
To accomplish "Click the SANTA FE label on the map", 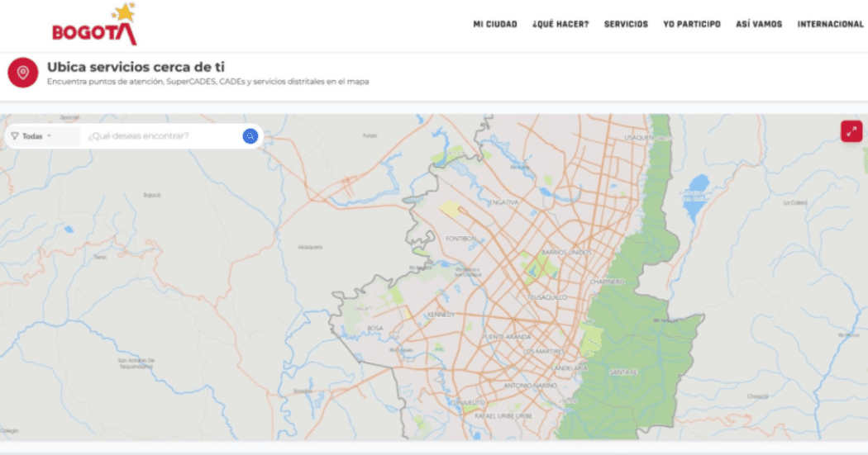I will pos(623,372).
